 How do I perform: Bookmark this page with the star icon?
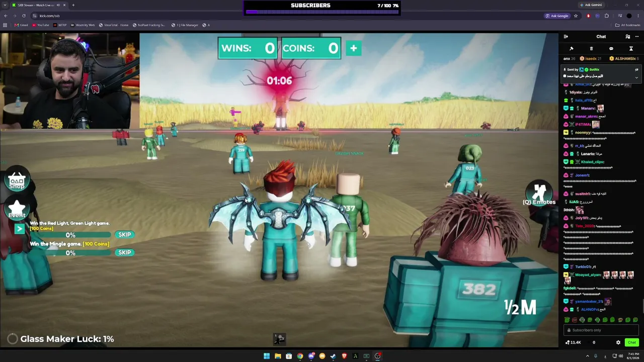[576, 16]
